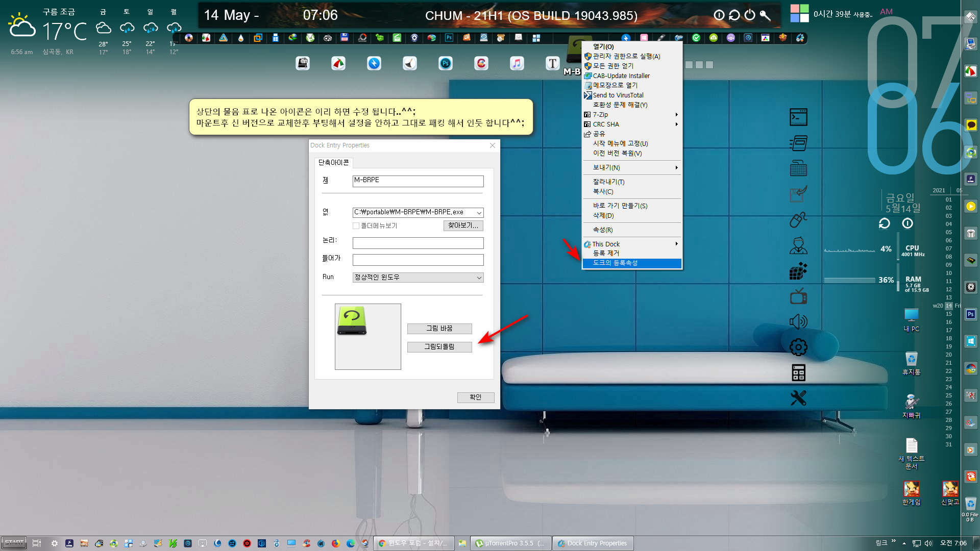Open the speaker volume icon in the sidebar
Screen dimensions: 980x551
798,321
